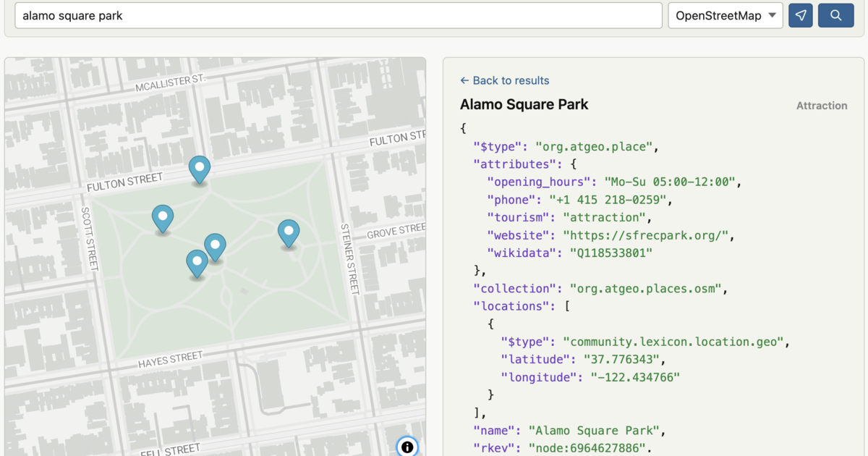Click the left arrow beside Back to results

coord(464,80)
